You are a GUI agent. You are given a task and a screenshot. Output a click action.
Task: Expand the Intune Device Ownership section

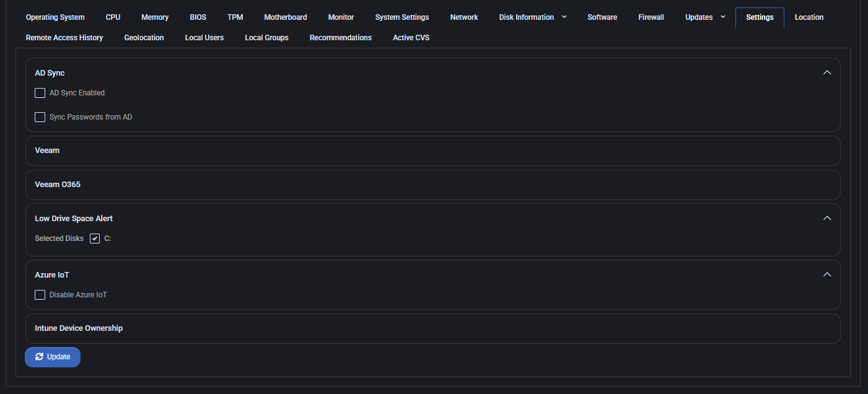point(432,328)
